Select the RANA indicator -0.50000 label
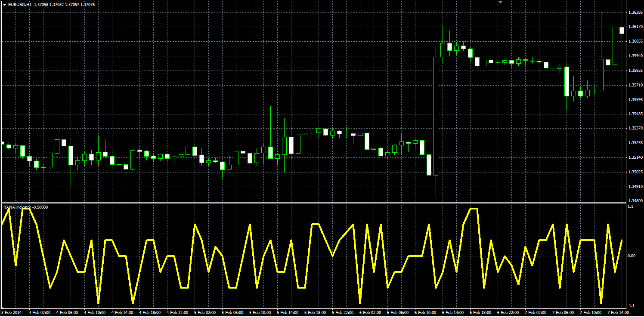The height and width of the screenshot is (317, 644). (25, 207)
